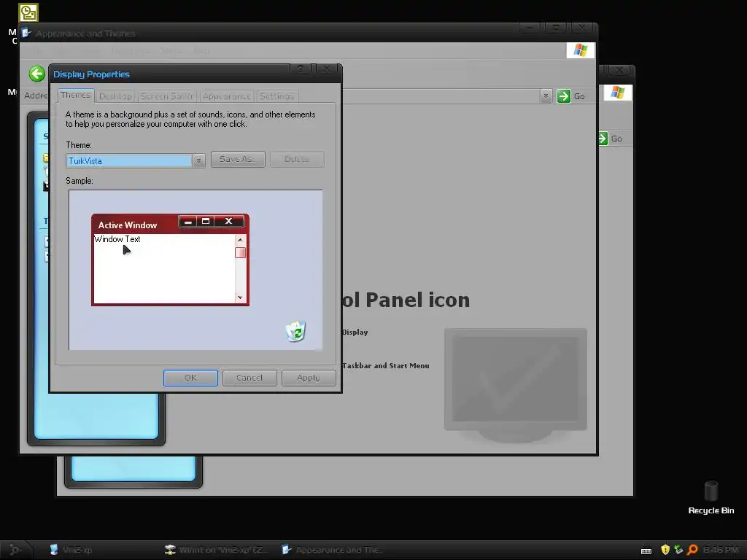Screen dimensions: 747x560
Task: Click the green Back arrow in Appearance and Themes
Action: [36, 74]
